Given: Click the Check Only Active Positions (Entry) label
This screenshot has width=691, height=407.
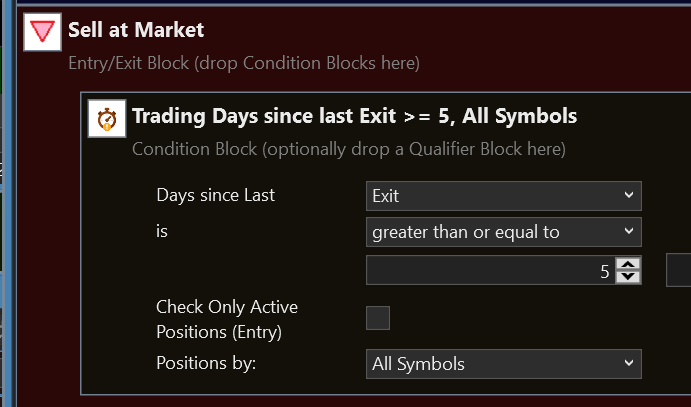Looking at the screenshot, I should click(x=227, y=318).
